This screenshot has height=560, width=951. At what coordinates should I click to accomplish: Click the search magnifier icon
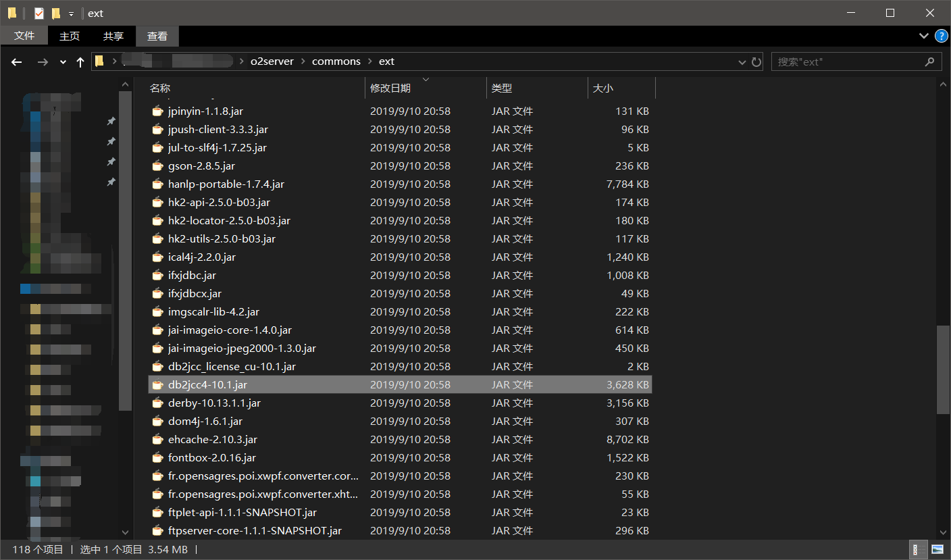929,61
